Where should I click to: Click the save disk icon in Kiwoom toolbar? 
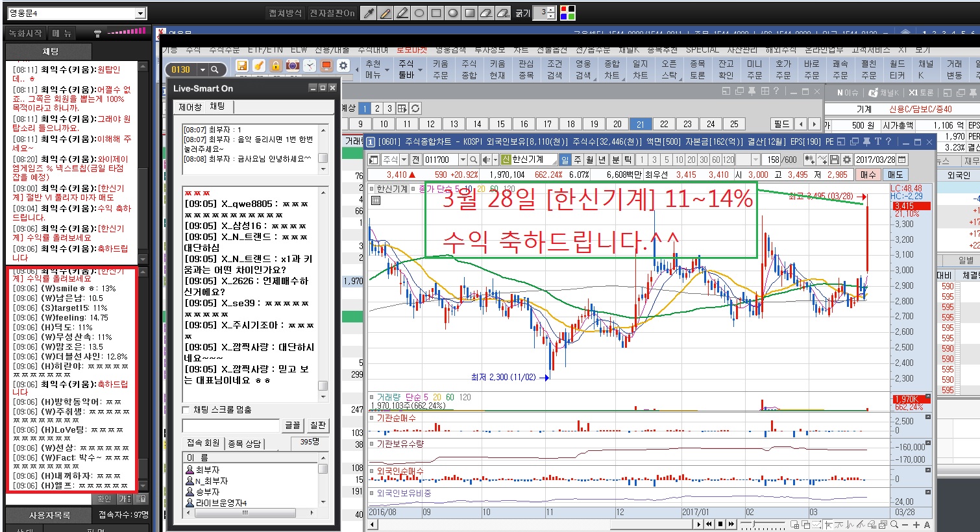[x=242, y=66]
